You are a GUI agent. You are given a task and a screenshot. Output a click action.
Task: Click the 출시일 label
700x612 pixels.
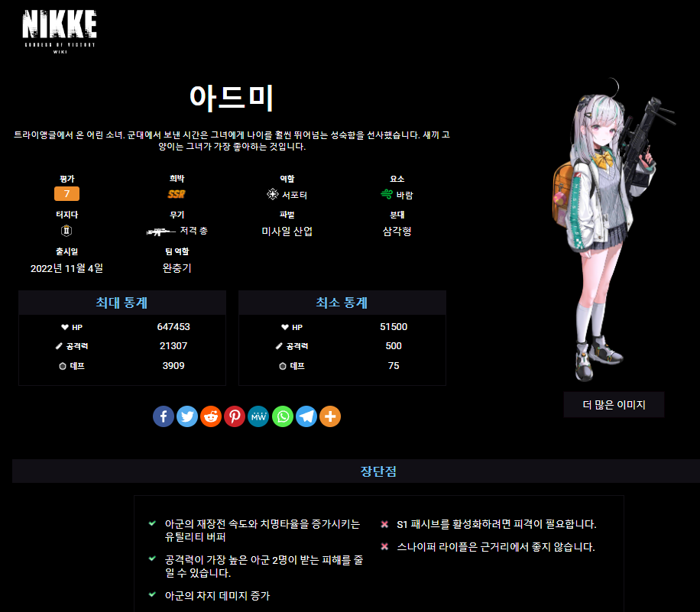point(66,251)
